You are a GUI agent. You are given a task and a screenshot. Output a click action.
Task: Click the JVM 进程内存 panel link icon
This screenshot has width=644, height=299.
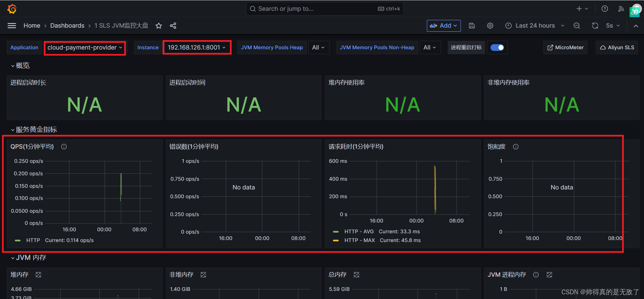549,275
